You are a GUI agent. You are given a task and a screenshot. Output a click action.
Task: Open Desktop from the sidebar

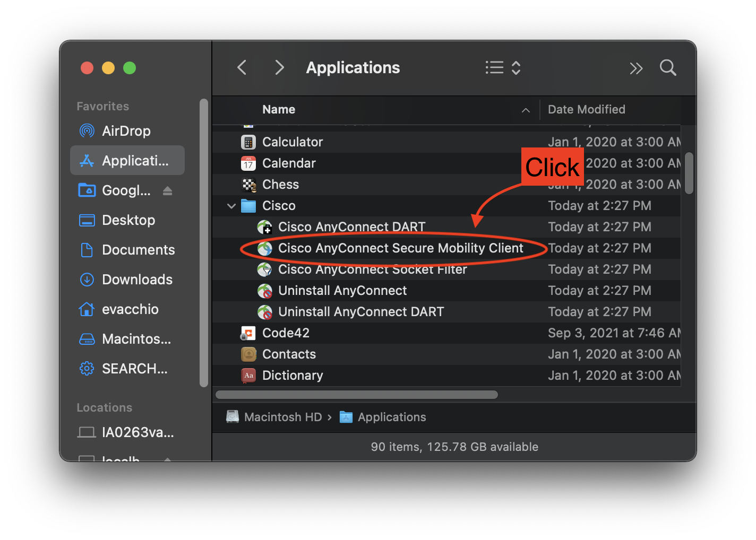pyautogui.click(x=127, y=220)
